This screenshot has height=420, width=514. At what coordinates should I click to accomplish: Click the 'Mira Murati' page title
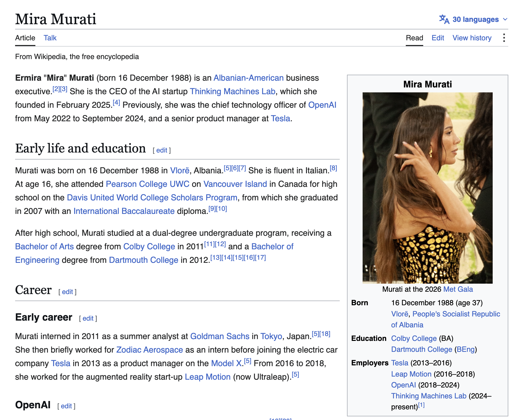pos(56,19)
